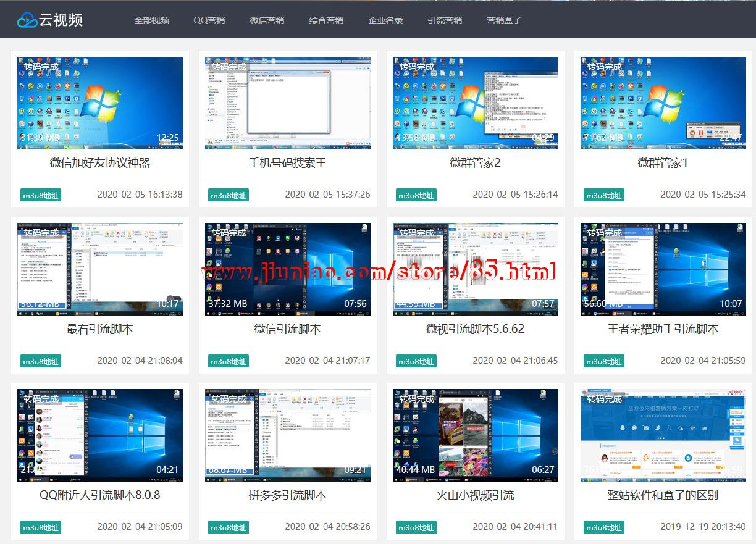Click m3u8地址 button under 微群管家1
The image size is (756, 544).
pyautogui.click(x=604, y=195)
